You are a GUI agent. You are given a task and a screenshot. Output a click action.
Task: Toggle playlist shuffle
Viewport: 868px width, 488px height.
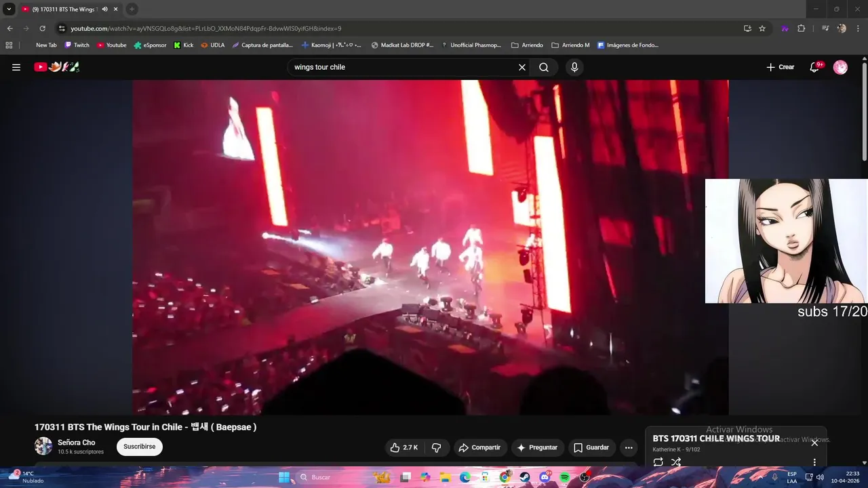point(676,462)
